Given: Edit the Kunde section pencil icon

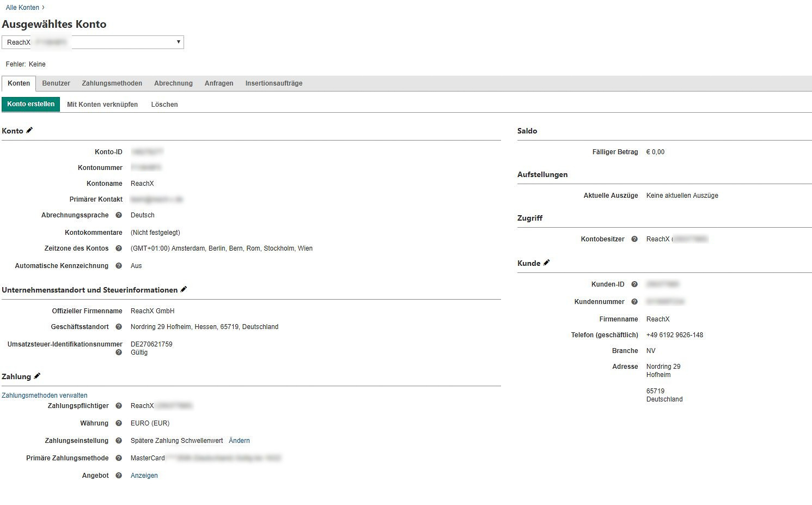Looking at the screenshot, I should [x=546, y=263].
